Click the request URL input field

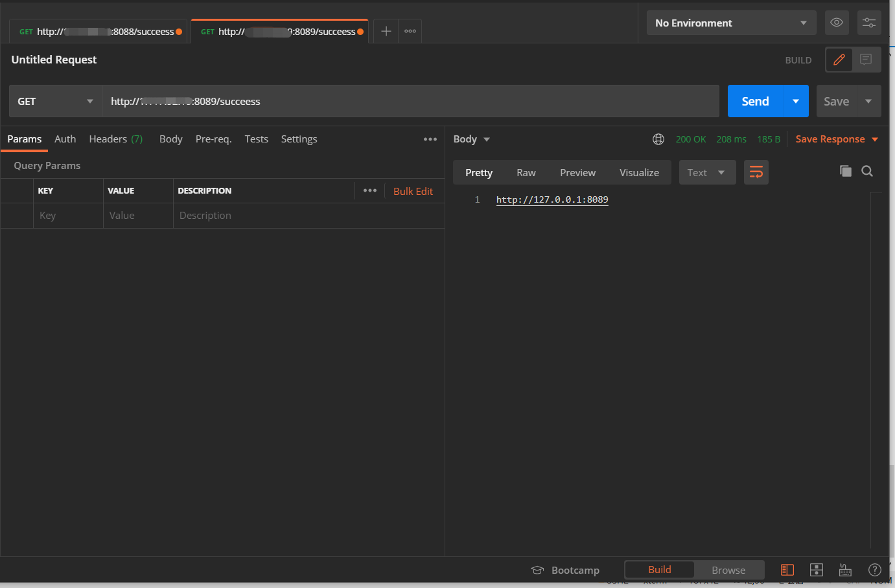[x=411, y=101]
